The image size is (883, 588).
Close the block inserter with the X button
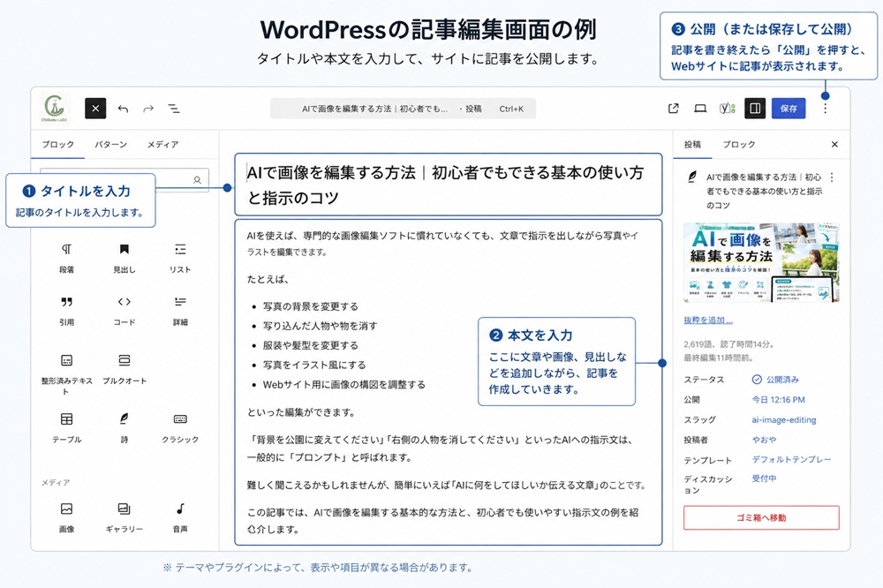pyautogui.click(x=95, y=108)
